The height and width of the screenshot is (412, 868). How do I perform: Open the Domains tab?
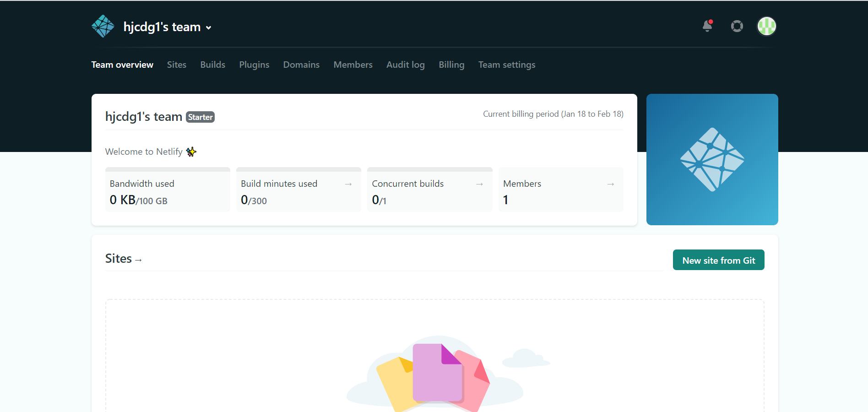(301, 65)
